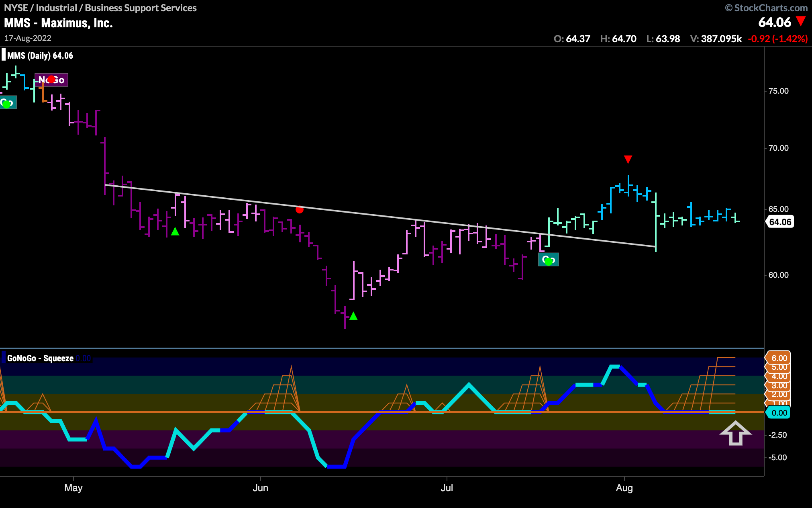Click the 65.00 price axis label
Image resolution: width=812 pixels, height=508 pixels.
pyautogui.click(x=778, y=209)
